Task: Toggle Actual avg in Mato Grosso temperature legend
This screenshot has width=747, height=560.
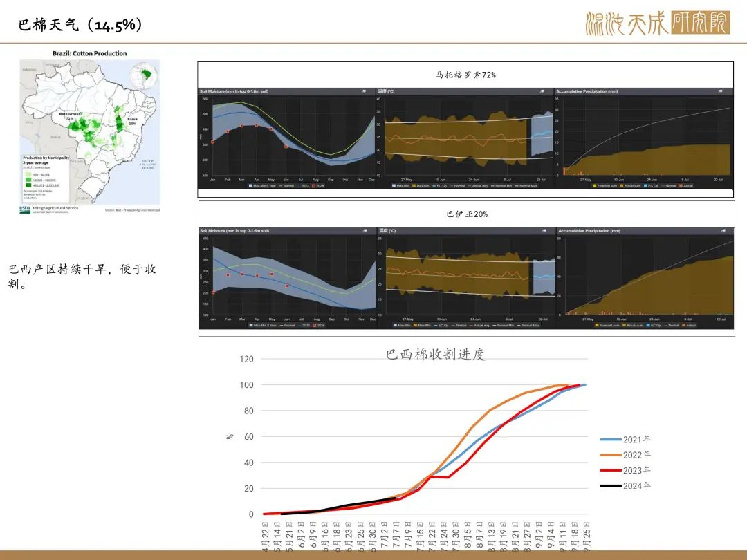Action: (477, 186)
